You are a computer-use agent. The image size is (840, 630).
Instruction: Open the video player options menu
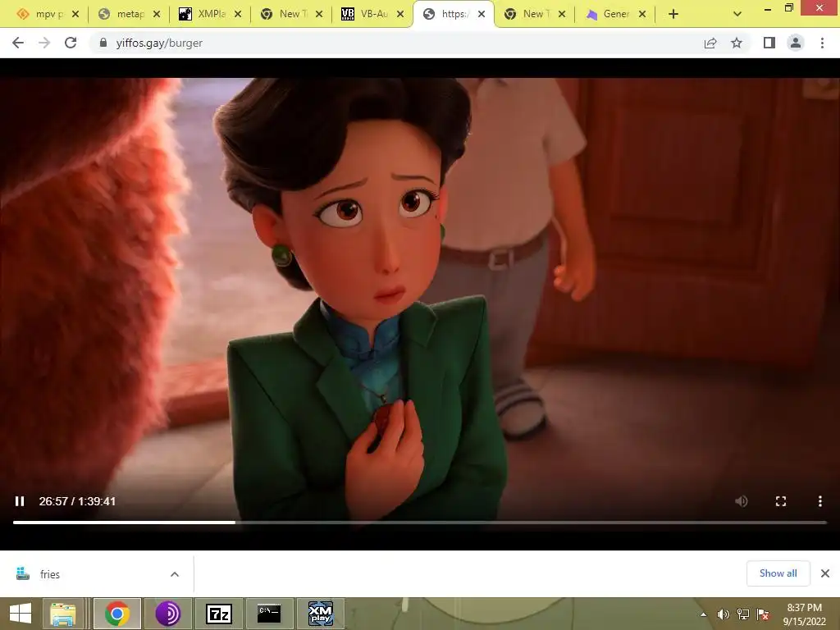819,501
